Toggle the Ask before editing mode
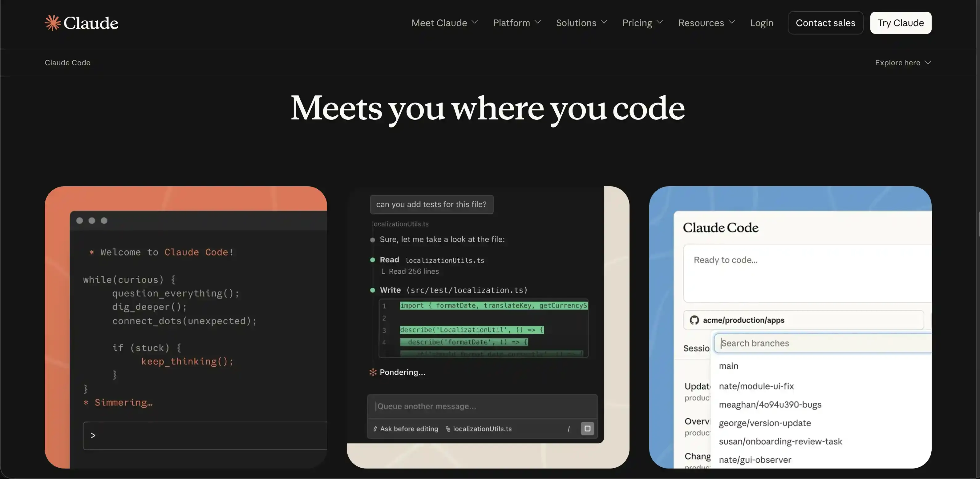The width and height of the screenshot is (980, 479). coord(406,429)
